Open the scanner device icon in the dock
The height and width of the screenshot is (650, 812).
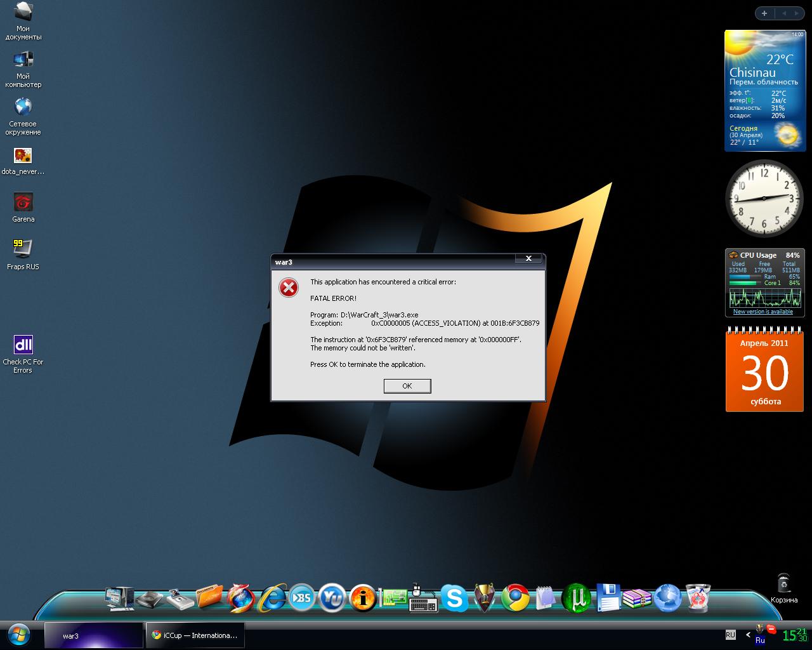(x=180, y=599)
